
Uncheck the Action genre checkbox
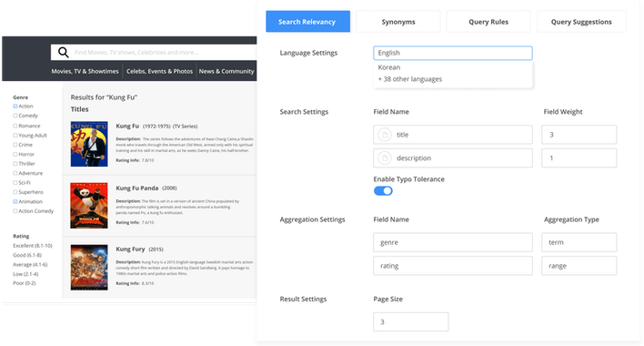15,106
